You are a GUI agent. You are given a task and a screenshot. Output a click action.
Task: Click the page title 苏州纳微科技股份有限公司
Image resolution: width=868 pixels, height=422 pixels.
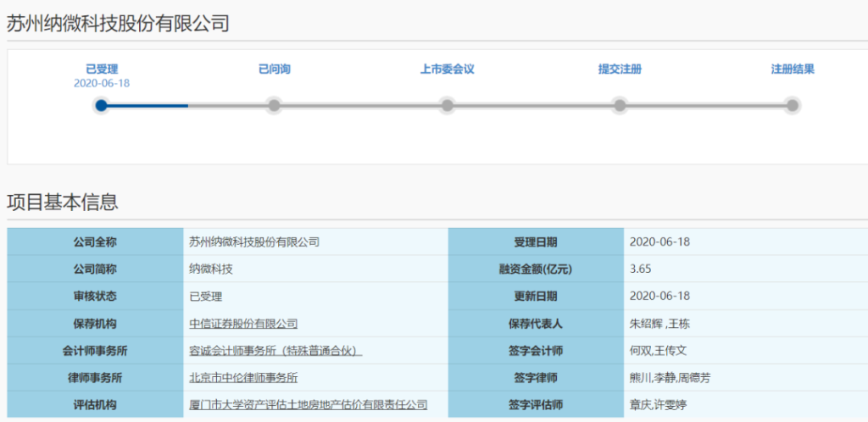point(117,24)
